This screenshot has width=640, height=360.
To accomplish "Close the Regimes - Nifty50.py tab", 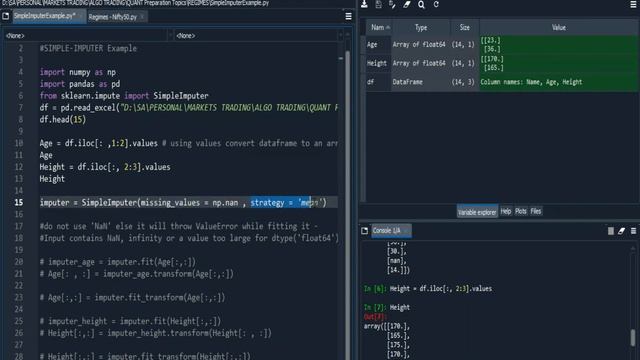I will pos(142,17).
